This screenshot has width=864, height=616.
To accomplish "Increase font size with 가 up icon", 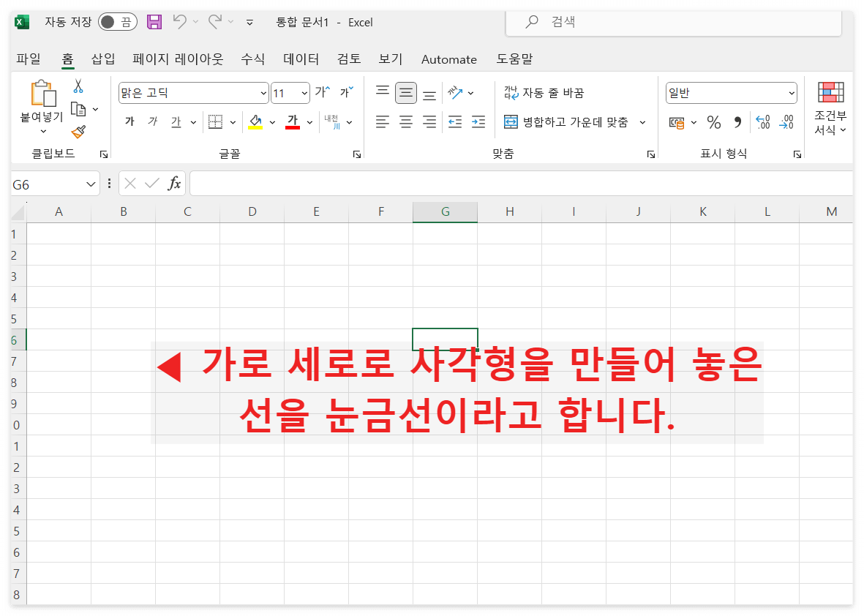I will coord(323,92).
